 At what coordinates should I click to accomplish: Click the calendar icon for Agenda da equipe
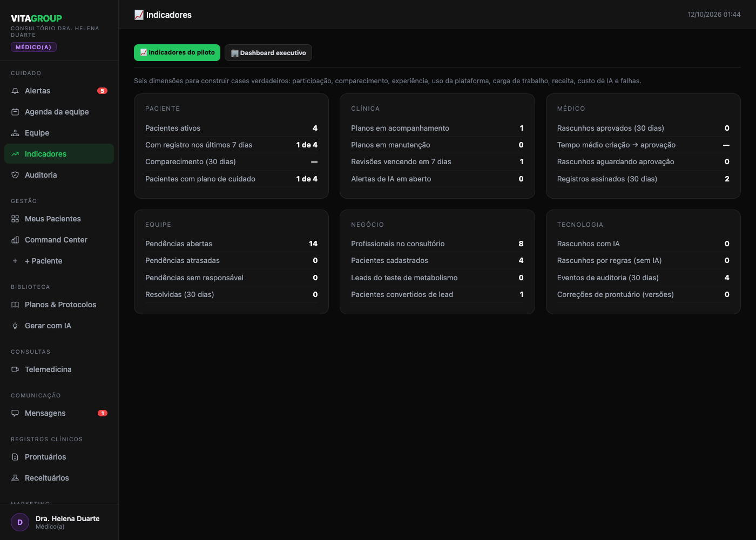tap(15, 112)
